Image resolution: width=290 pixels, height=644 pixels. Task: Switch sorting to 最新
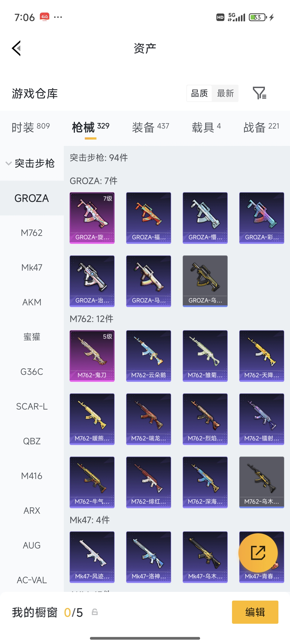click(225, 93)
